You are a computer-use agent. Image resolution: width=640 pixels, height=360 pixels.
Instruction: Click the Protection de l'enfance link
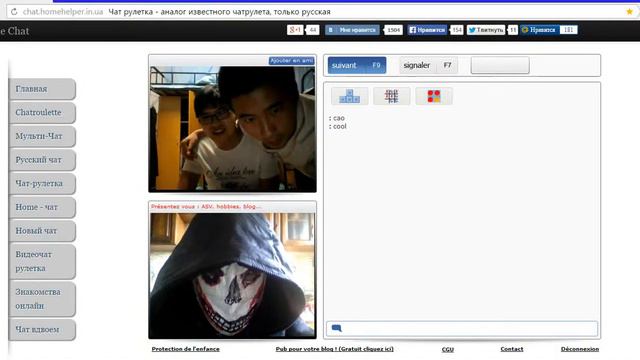click(185, 349)
